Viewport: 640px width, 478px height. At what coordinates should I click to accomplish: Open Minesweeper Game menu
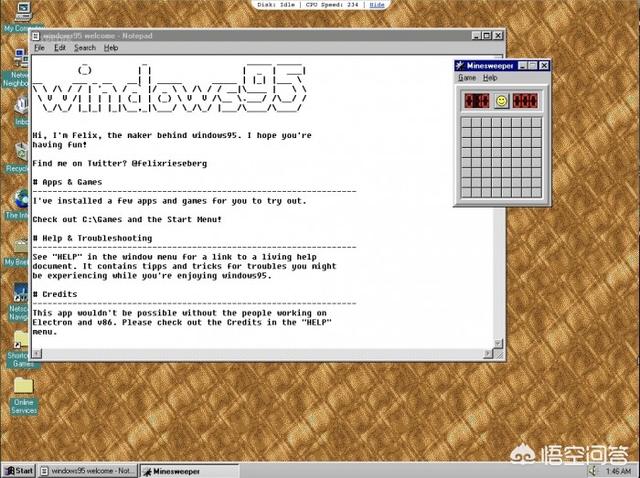pyautogui.click(x=467, y=78)
